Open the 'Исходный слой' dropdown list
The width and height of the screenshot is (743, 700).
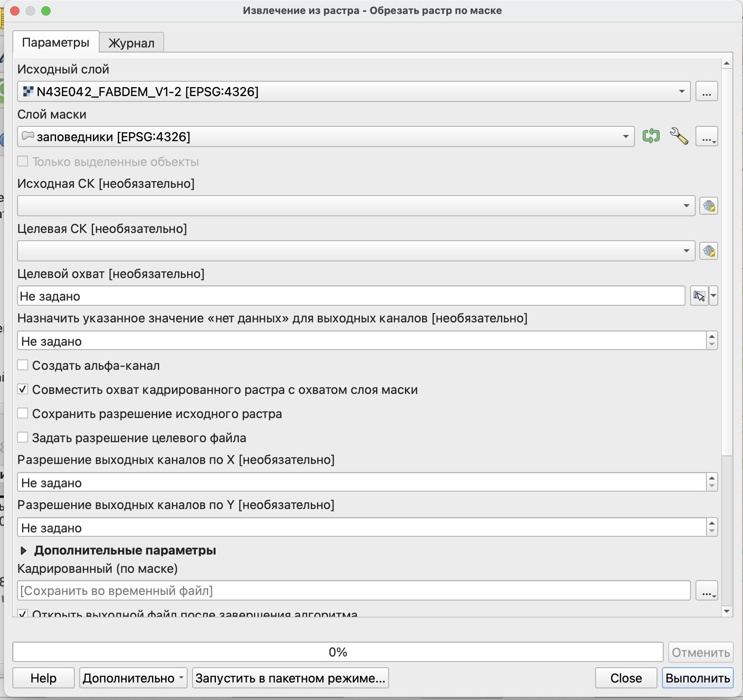[353, 92]
